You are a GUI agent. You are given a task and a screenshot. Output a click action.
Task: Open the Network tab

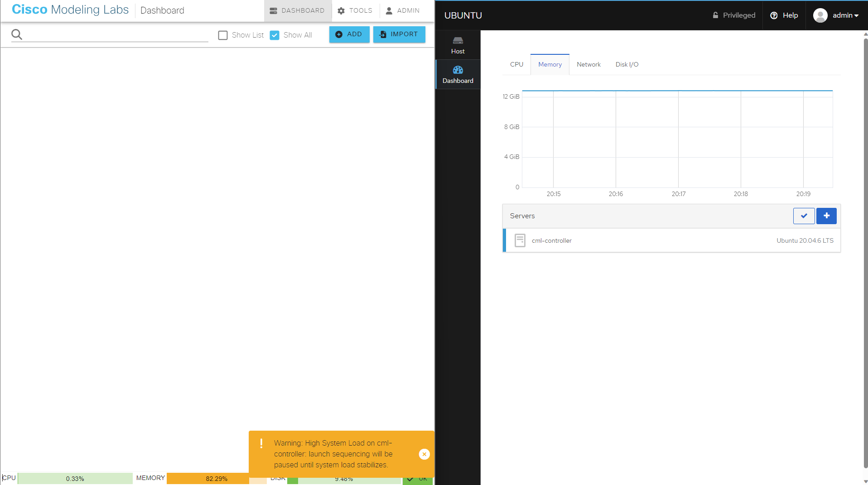[x=588, y=64]
